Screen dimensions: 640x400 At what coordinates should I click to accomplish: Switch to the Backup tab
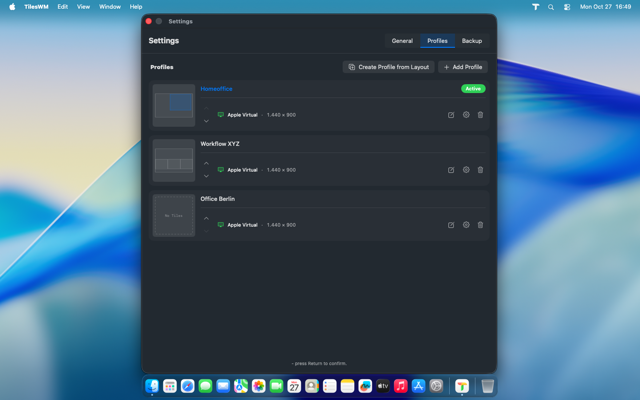pos(472,41)
